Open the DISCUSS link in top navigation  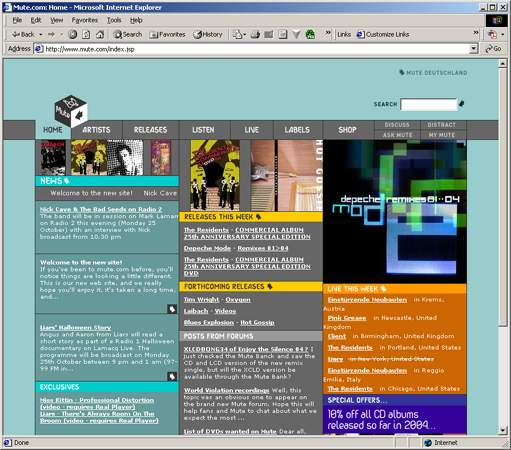point(397,125)
